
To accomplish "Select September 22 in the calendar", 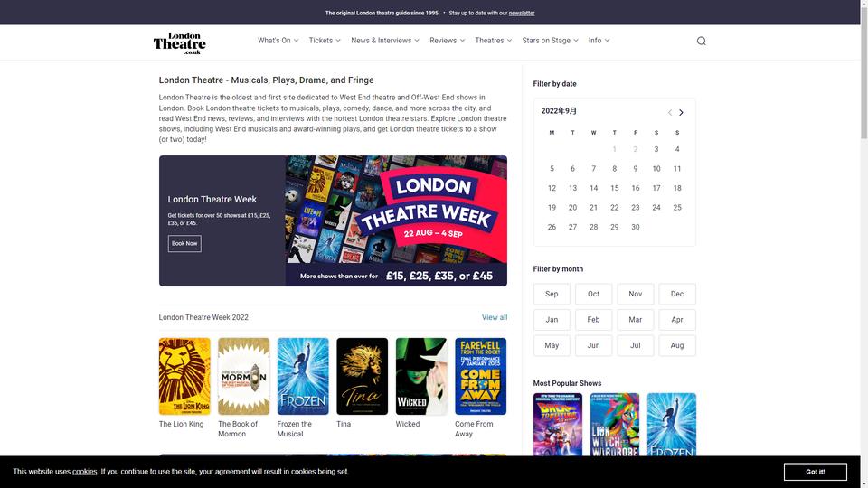I will [x=615, y=208].
